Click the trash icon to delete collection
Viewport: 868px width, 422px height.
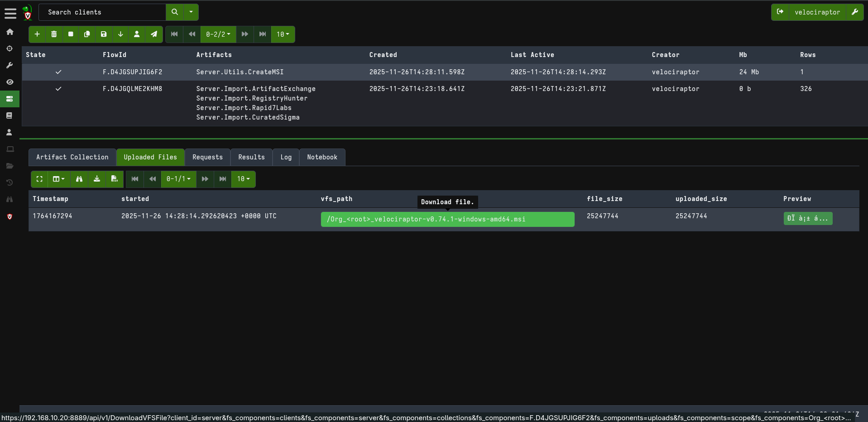tap(54, 34)
